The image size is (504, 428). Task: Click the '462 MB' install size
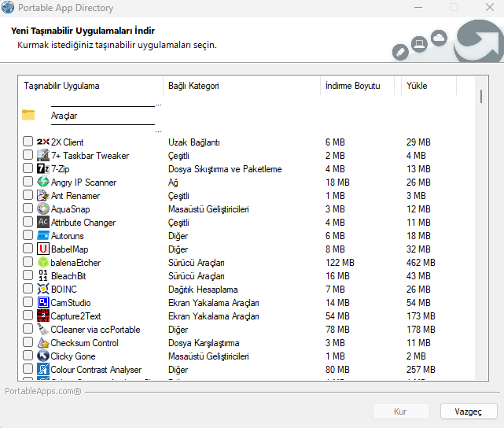(421, 263)
